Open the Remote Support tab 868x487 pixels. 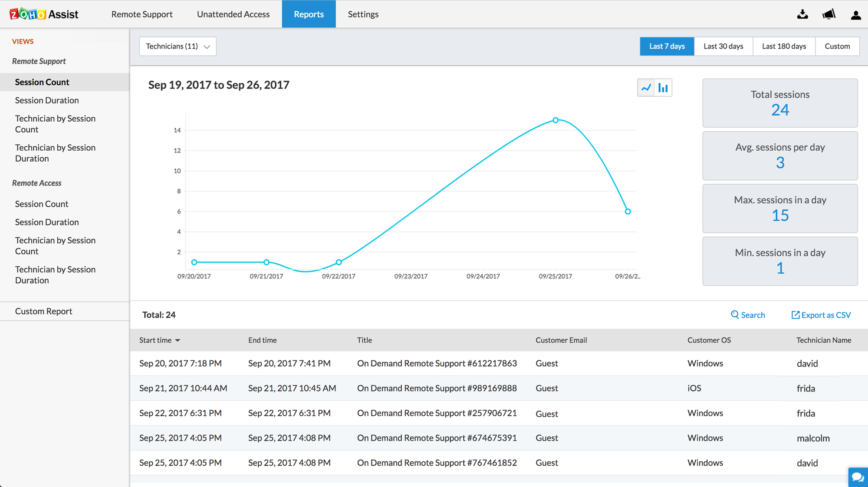[142, 14]
